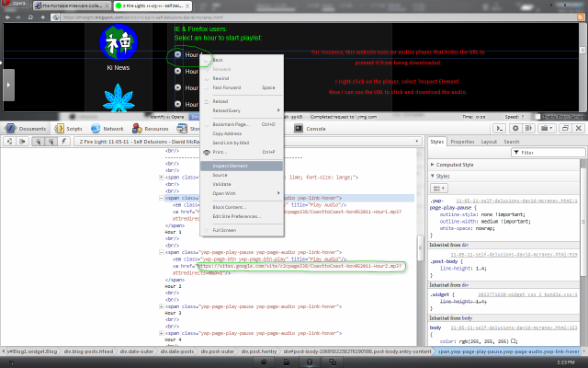Switch to the Network panel
This screenshot has height=368, width=588.
pos(107,129)
